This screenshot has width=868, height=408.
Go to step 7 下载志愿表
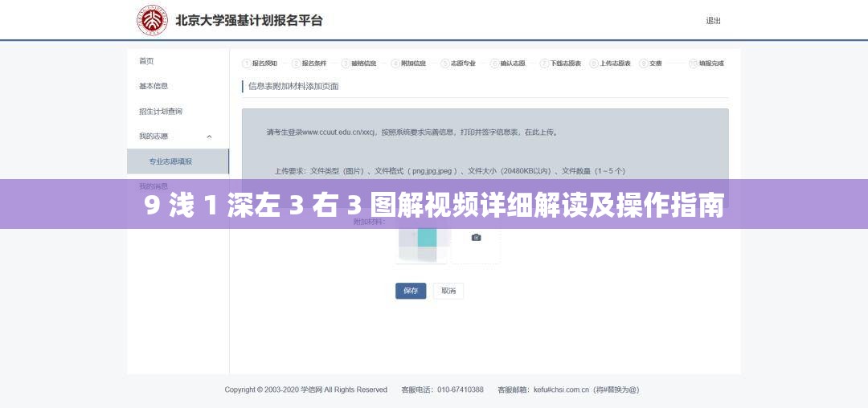561,63
